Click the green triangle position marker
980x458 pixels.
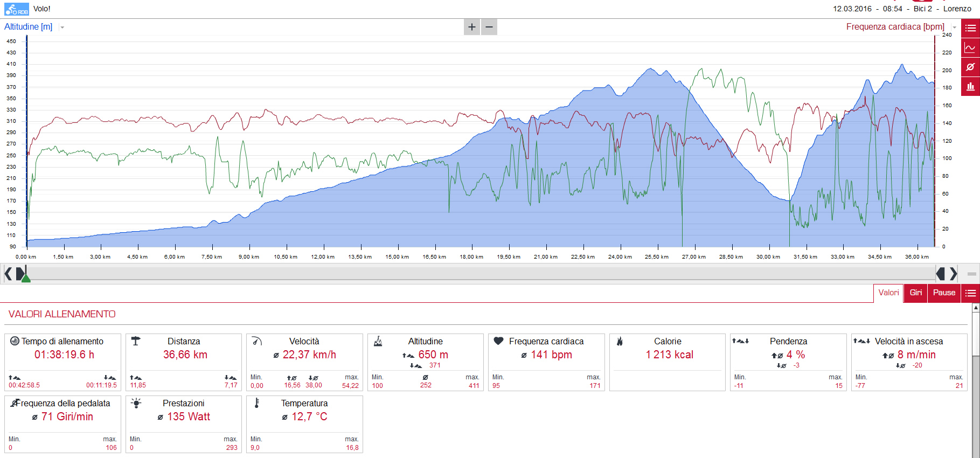[26, 278]
